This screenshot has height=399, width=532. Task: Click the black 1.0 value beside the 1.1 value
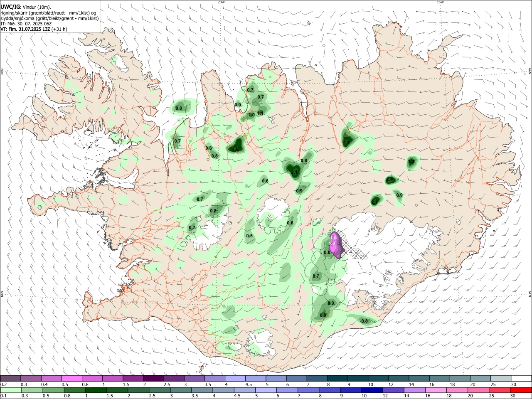[x=251, y=115]
